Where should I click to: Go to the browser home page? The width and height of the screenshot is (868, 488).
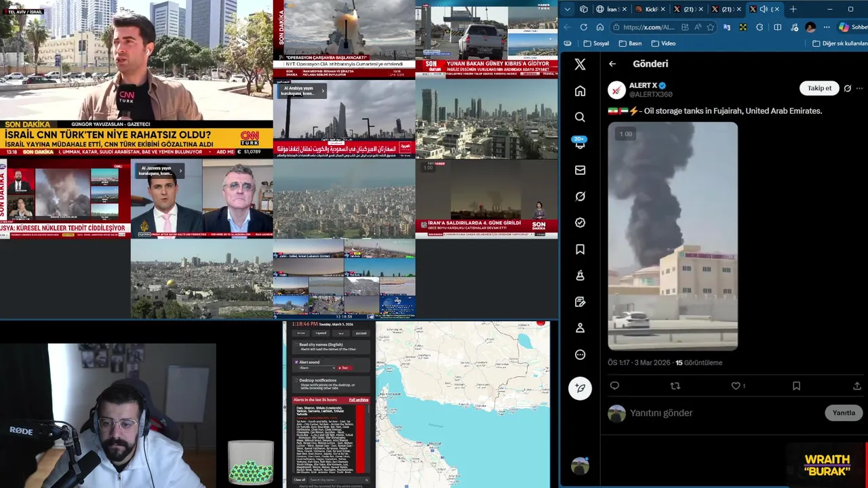tap(600, 27)
